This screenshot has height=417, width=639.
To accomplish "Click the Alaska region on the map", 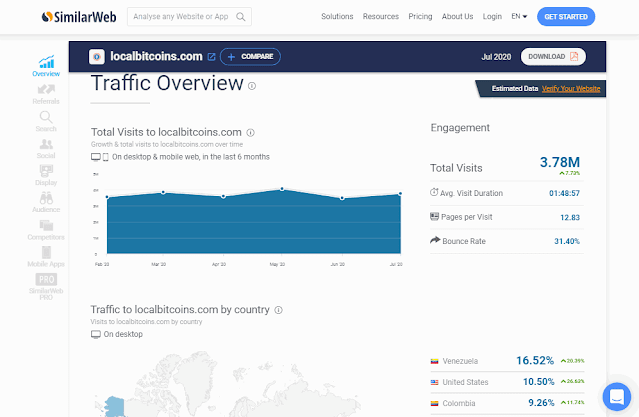I will (x=114, y=406).
